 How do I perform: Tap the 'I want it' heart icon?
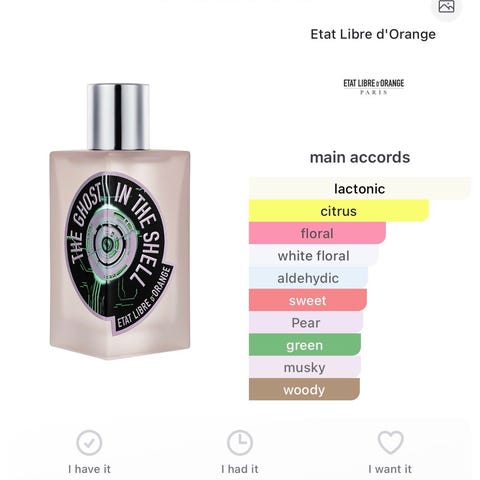coord(391,442)
